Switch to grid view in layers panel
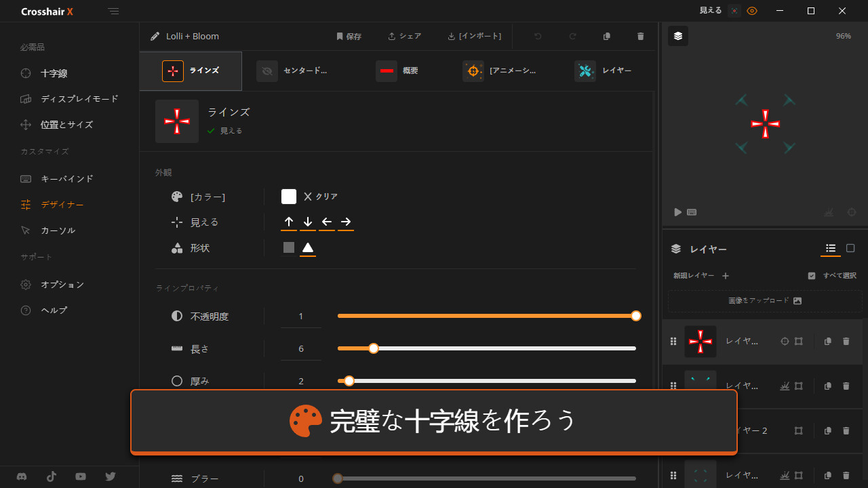 (850, 249)
